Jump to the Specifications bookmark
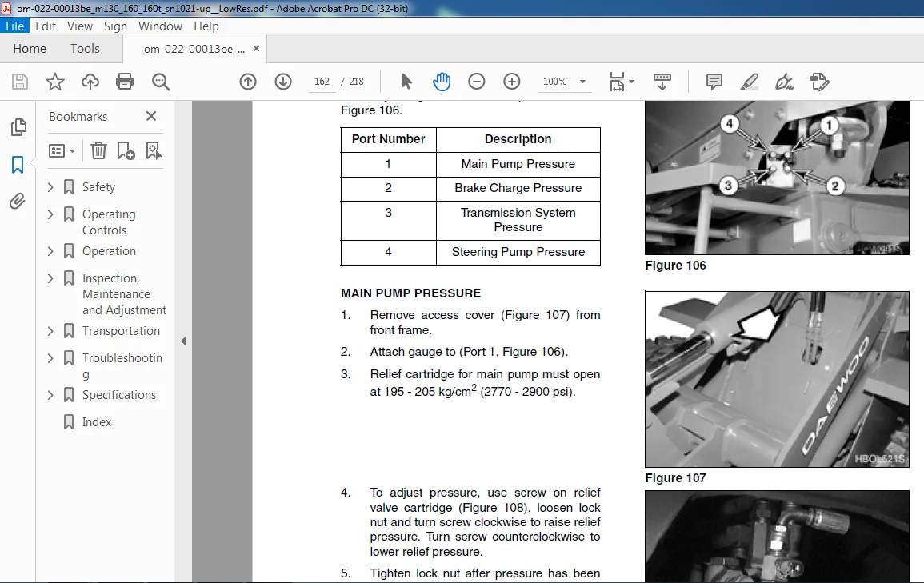 click(119, 395)
